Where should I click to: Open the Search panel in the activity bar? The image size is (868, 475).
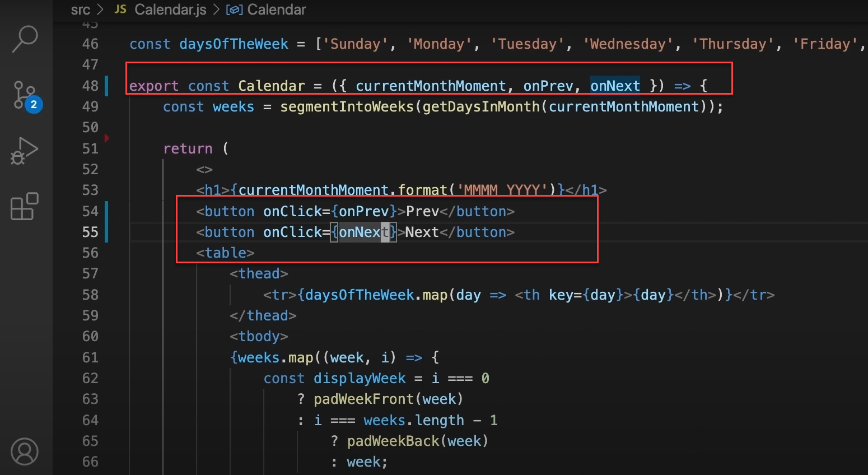25,39
